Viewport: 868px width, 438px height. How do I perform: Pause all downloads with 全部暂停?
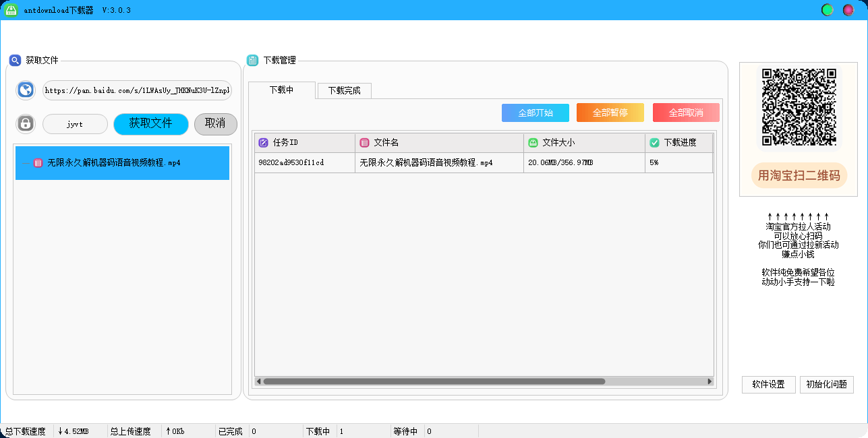pos(610,113)
